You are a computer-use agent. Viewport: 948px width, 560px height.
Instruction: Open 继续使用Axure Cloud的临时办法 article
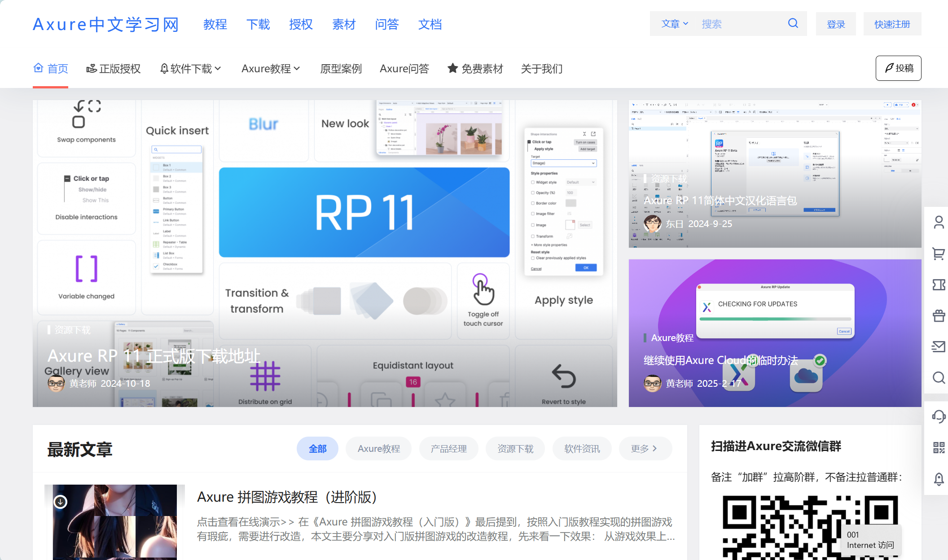coord(721,360)
